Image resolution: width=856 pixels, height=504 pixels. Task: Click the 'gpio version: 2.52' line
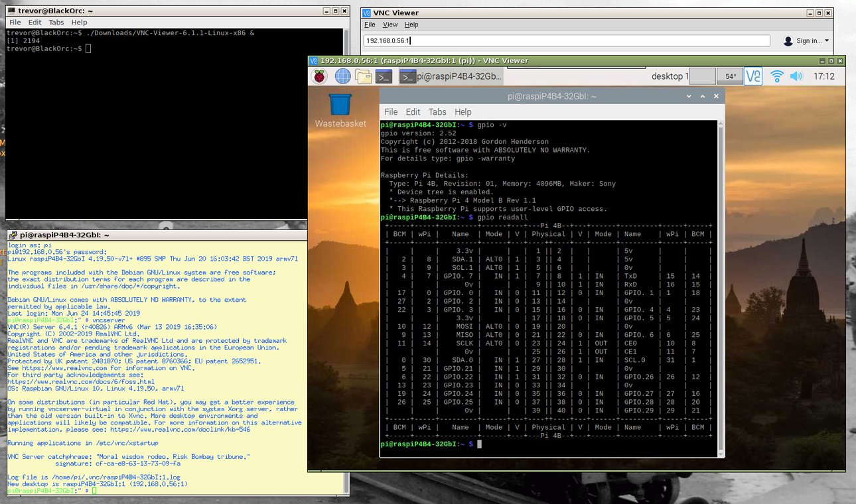pos(419,133)
